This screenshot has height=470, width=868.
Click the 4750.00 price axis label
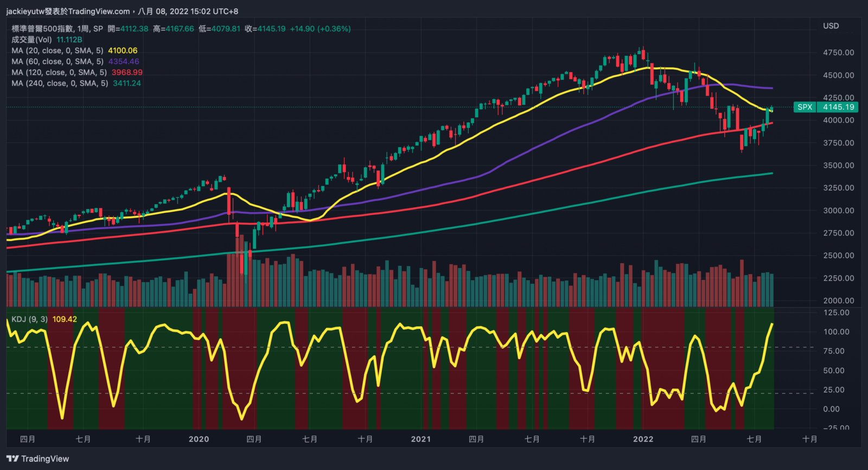[838, 53]
